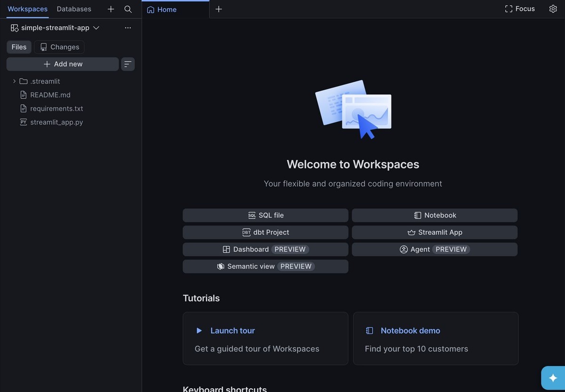Create a new Semantic view
This screenshot has height=392, width=565.
click(x=266, y=266)
